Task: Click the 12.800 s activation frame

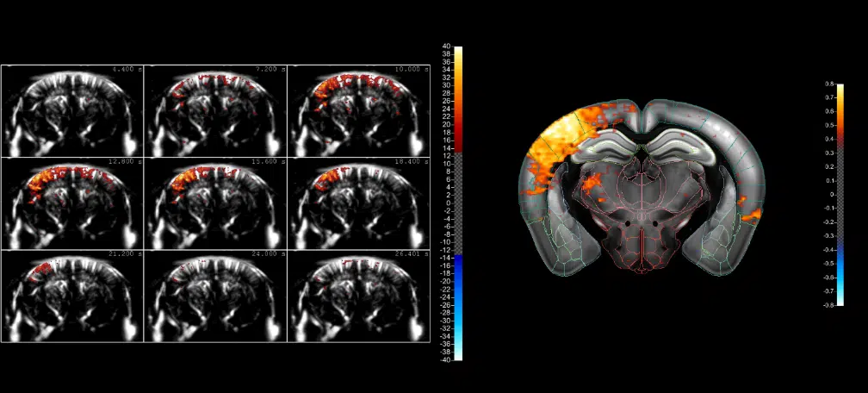Action: coord(72,203)
